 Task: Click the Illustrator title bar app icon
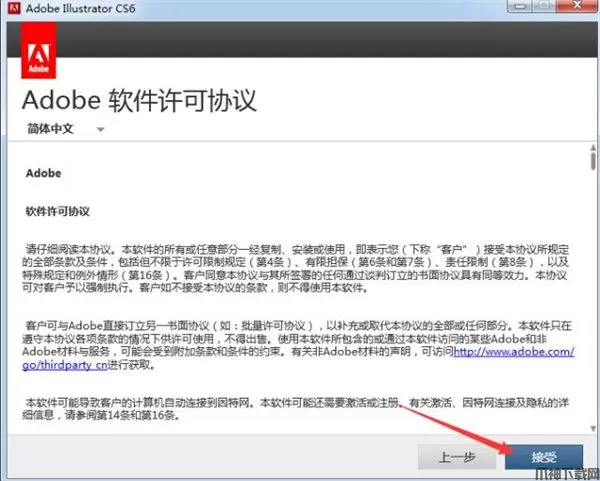pos(14,8)
